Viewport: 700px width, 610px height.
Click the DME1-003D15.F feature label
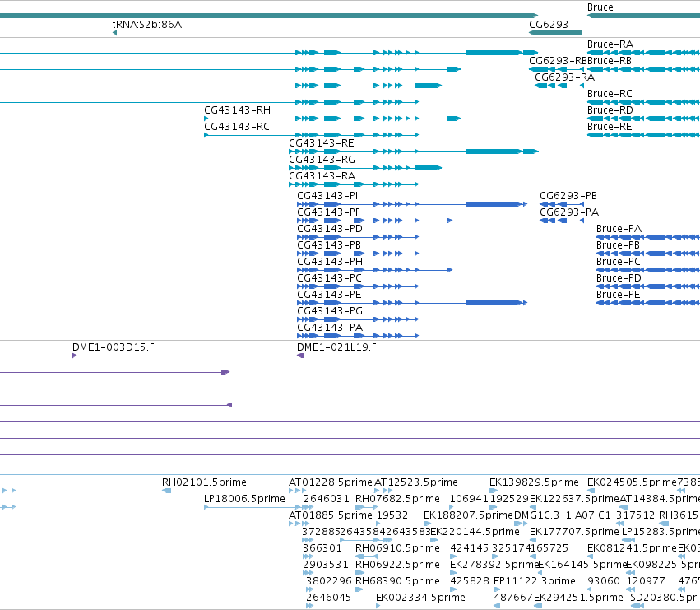(x=114, y=347)
